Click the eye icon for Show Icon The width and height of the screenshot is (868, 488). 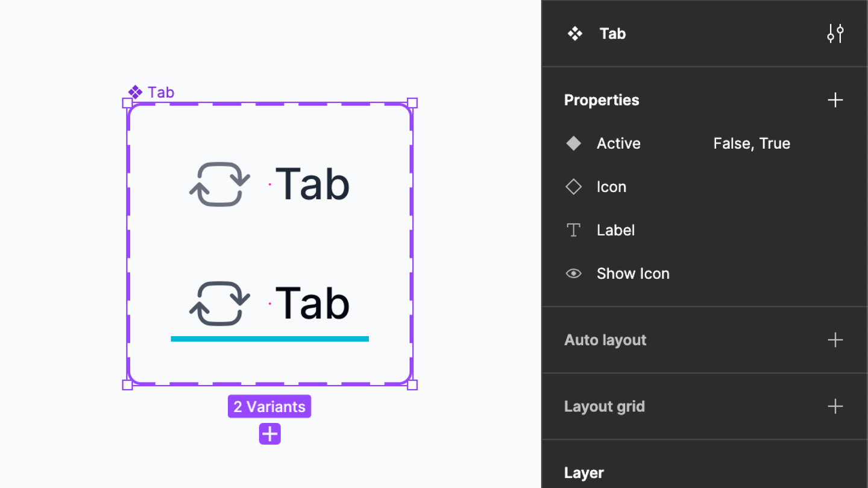pyautogui.click(x=574, y=274)
